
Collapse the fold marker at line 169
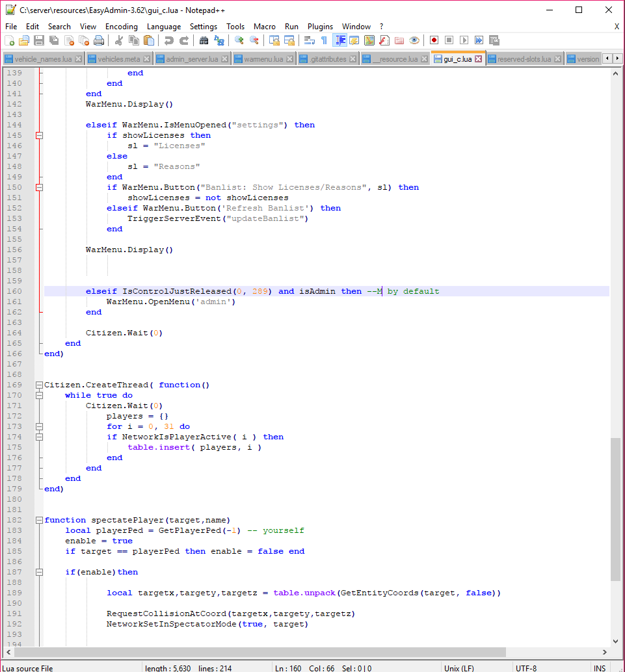pyautogui.click(x=39, y=385)
